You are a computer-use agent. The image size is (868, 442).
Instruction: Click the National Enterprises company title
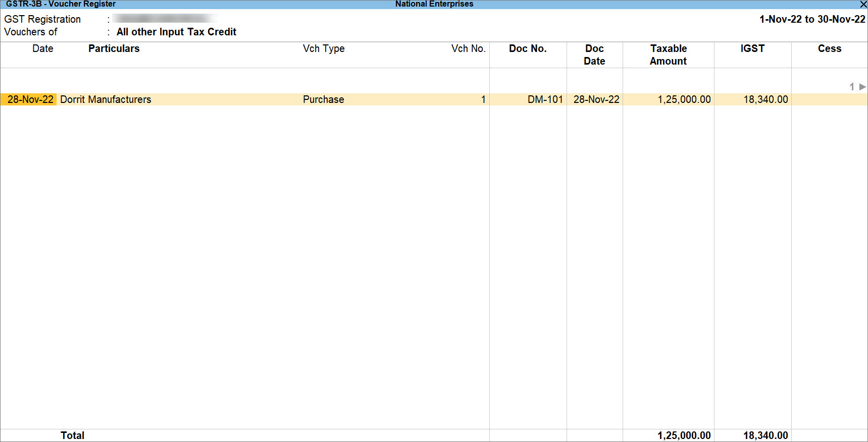click(434, 4)
